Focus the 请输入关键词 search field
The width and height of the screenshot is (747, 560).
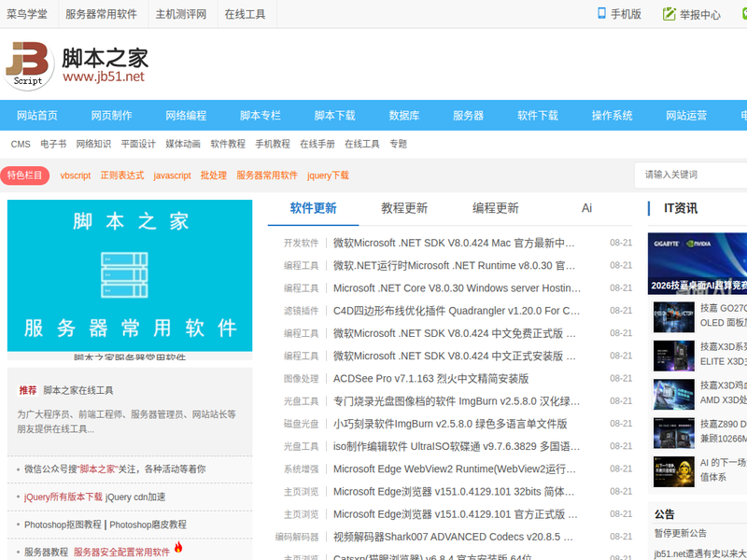tap(691, 175)
